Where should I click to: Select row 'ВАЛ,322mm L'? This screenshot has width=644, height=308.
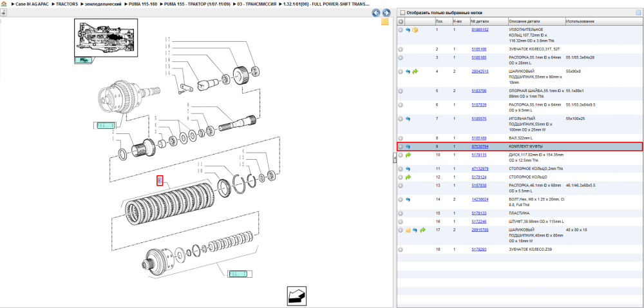520,139
